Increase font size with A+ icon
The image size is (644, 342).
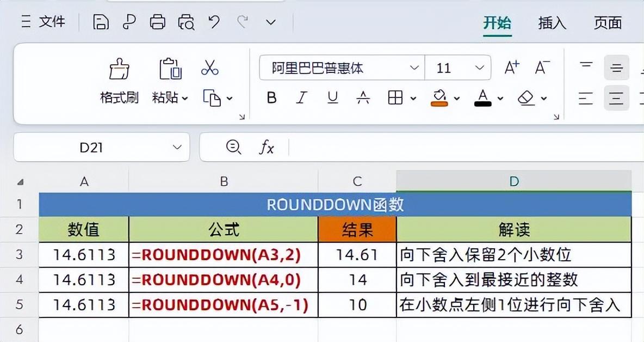[x=512, y=68]
